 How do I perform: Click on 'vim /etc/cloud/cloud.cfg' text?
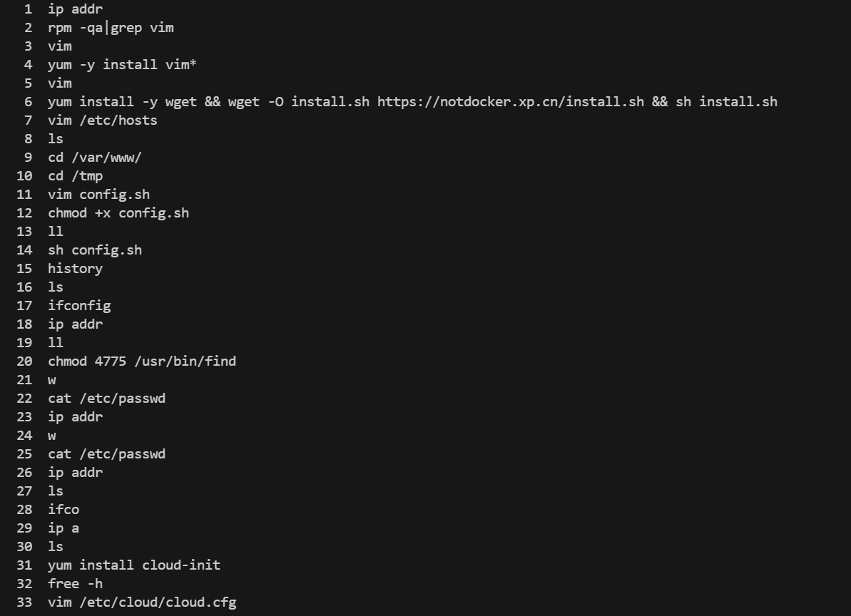(142, 602)
